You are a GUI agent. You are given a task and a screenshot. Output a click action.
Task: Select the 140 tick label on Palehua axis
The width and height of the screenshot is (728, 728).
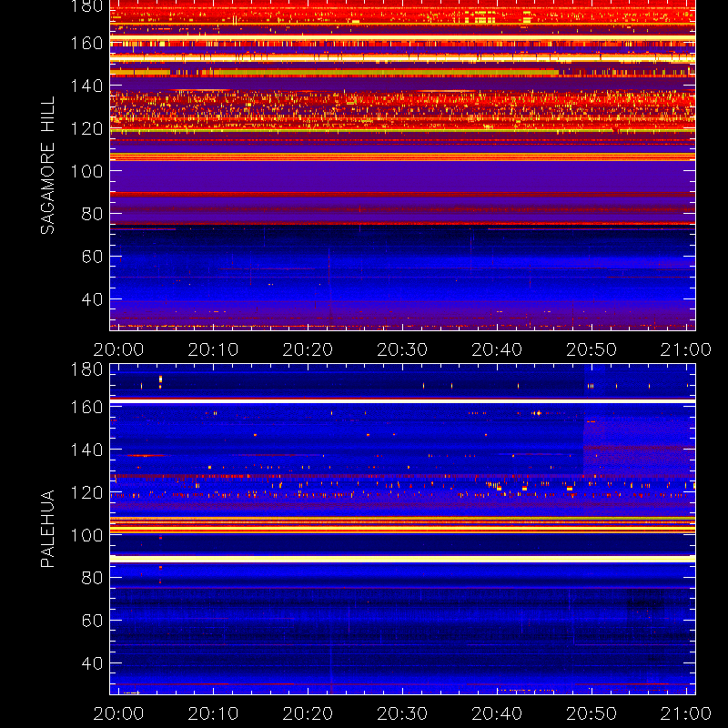coord(86,450)
